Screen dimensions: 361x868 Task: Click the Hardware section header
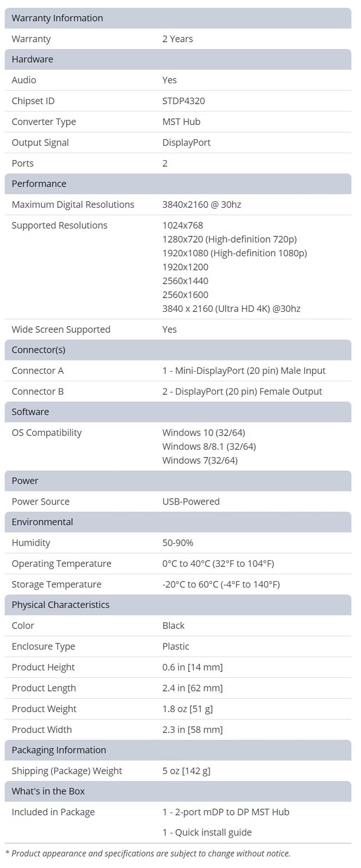(32, 59)
